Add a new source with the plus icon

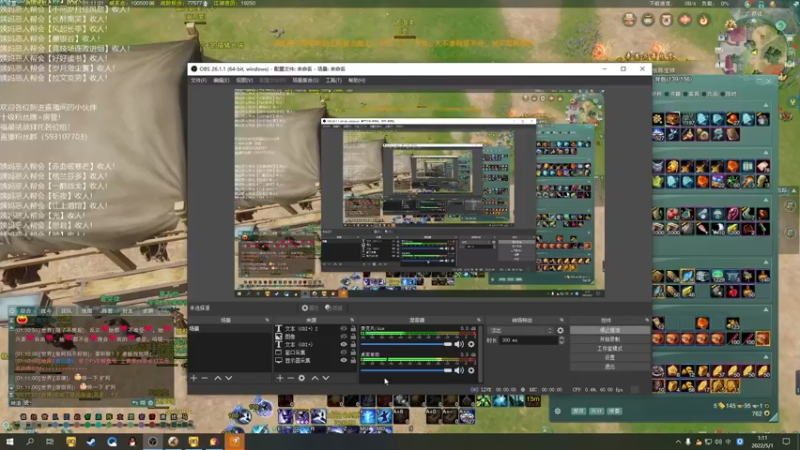pyautogui.click(x=280, y=378)
